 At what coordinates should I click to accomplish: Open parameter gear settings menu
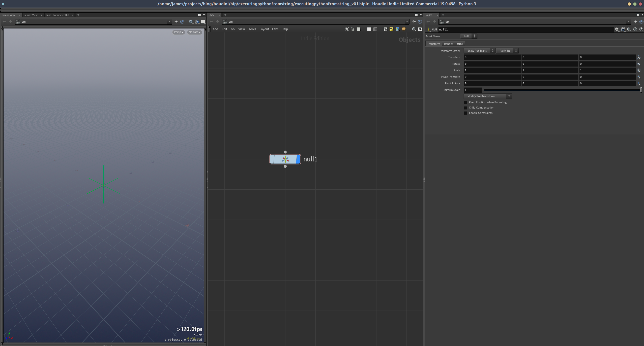pyautogui.click(x=617, y=29)
